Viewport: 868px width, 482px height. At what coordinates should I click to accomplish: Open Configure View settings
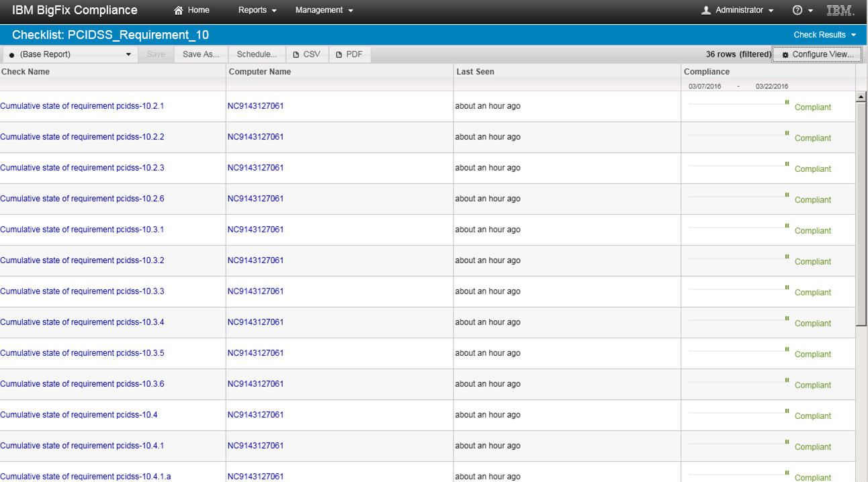tap(817, 54)
